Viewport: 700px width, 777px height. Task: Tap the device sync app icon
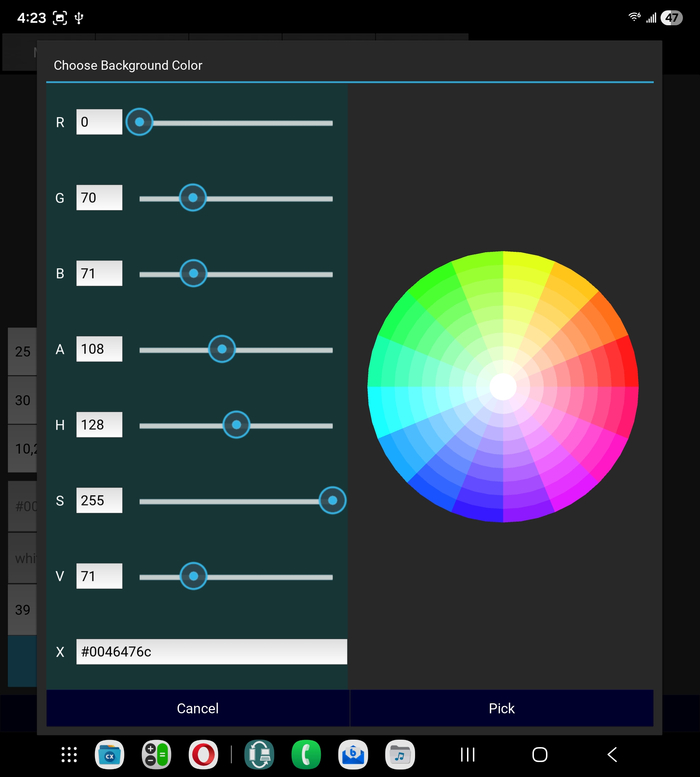(259, 755)
